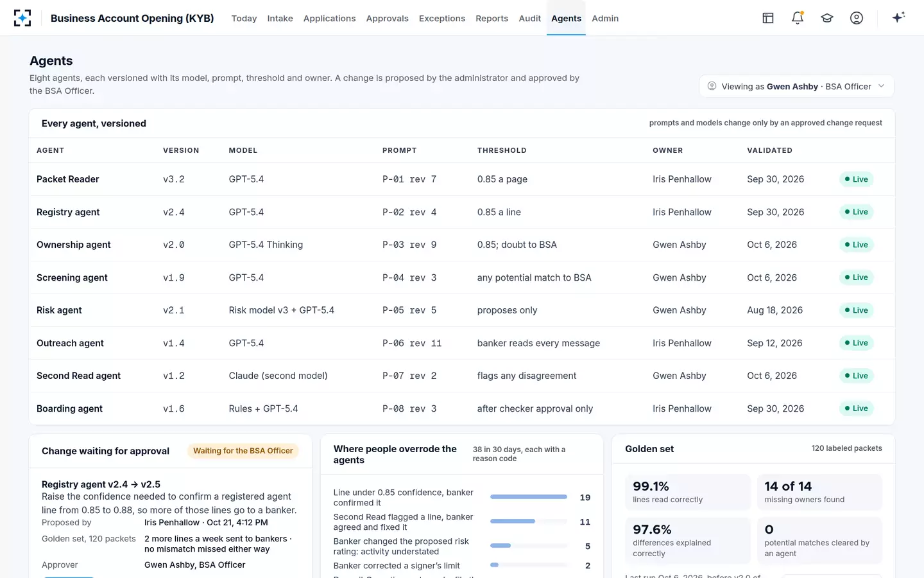Open the Outreach agent row
The width and height of the screenshot is (924, 578).
462,343
